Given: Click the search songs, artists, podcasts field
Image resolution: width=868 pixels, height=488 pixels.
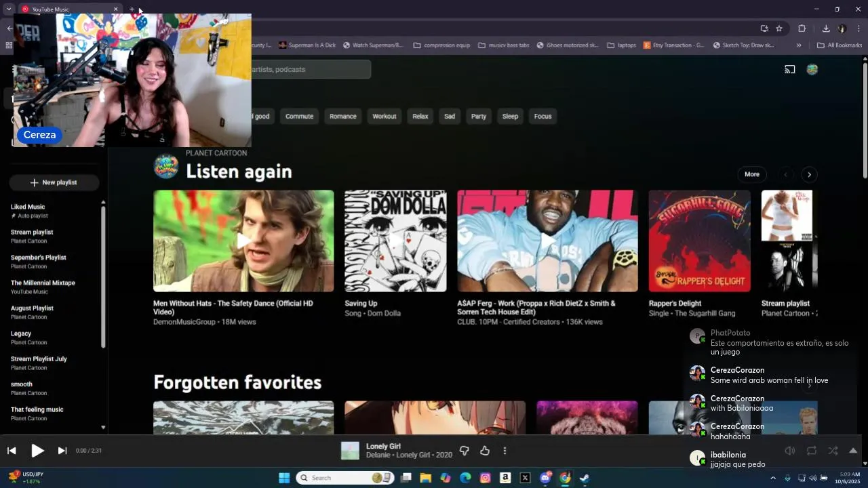Looking at the screenshot, I should pyautogui.click(x=311, y=69).
